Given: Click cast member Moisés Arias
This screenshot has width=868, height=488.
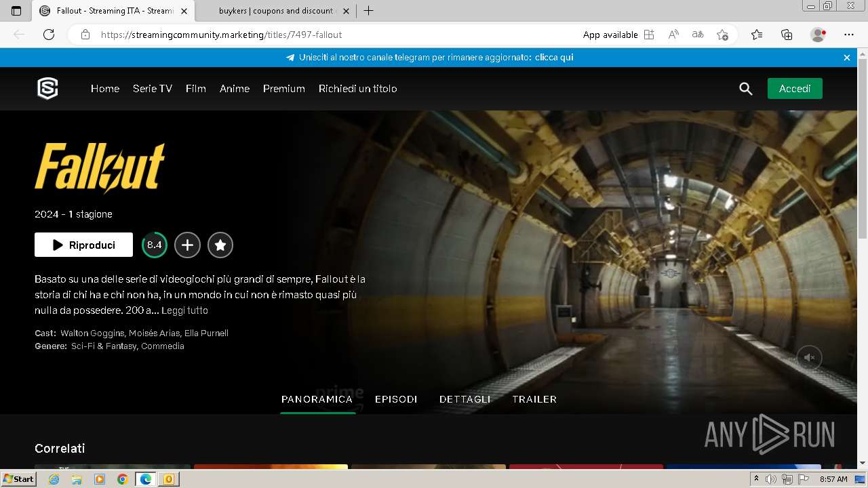Looking at the screenshot, I should (154, 333).
